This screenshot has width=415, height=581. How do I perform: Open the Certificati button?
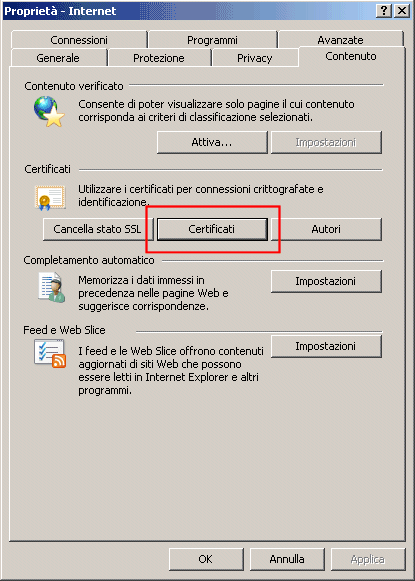pyautogui.click(x=212, y=229)
